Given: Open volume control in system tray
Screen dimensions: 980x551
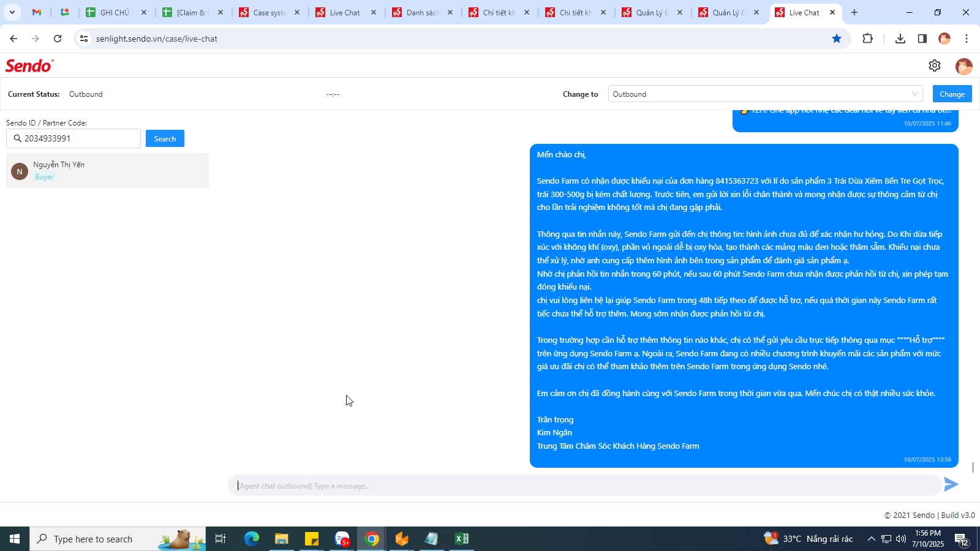Looking at the screenshot, I should (901, 539).
